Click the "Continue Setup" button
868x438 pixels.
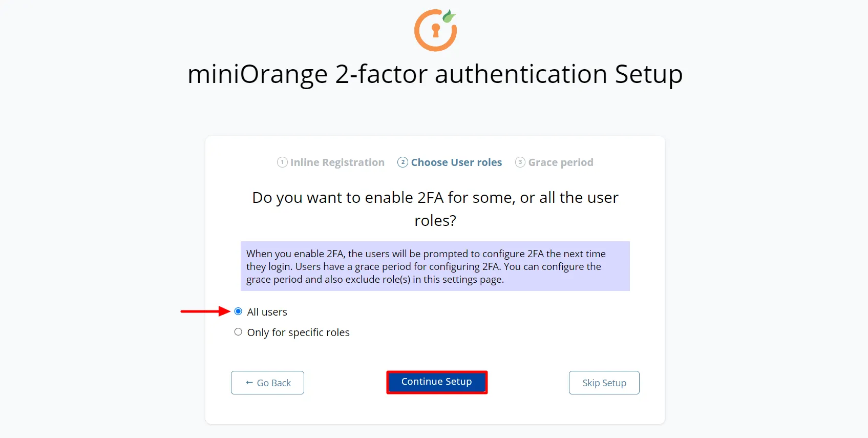(436, 382)
